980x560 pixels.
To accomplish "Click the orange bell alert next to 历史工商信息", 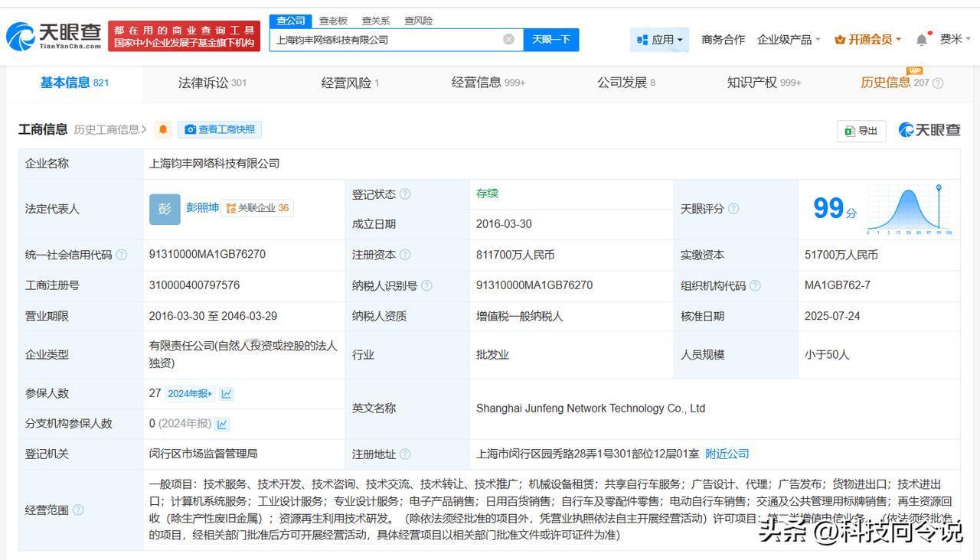I will pyautogui.click(x=163, y=129).
